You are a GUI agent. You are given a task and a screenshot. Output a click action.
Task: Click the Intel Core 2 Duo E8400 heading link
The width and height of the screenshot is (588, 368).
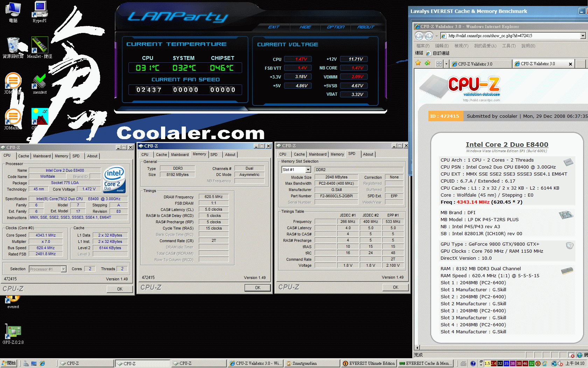pos(507,144)
